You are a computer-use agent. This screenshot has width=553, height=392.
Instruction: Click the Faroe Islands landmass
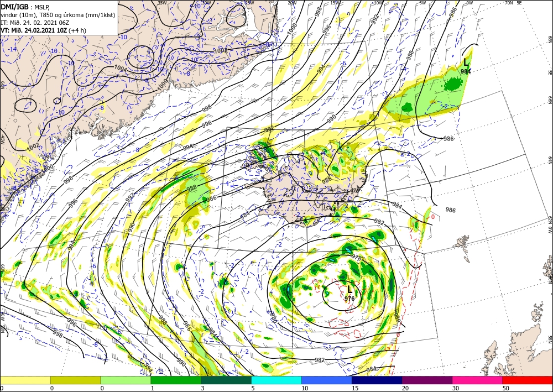pyautogui.click(x=463, y=242)
